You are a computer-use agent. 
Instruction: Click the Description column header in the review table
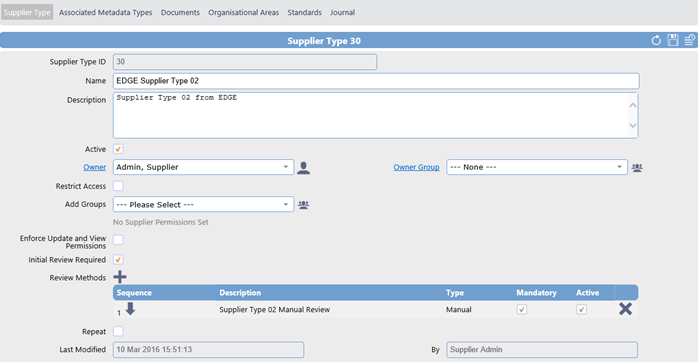[x=240, y=293]
